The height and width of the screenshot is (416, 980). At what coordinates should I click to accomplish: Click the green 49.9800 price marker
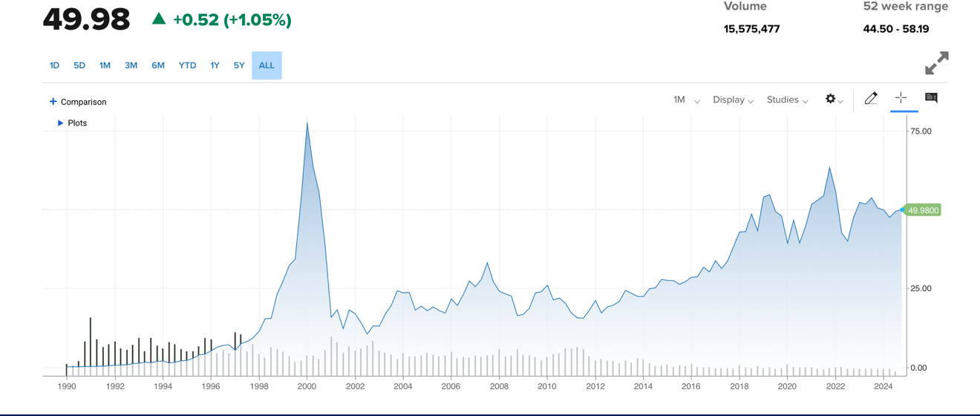pos(922,210)
